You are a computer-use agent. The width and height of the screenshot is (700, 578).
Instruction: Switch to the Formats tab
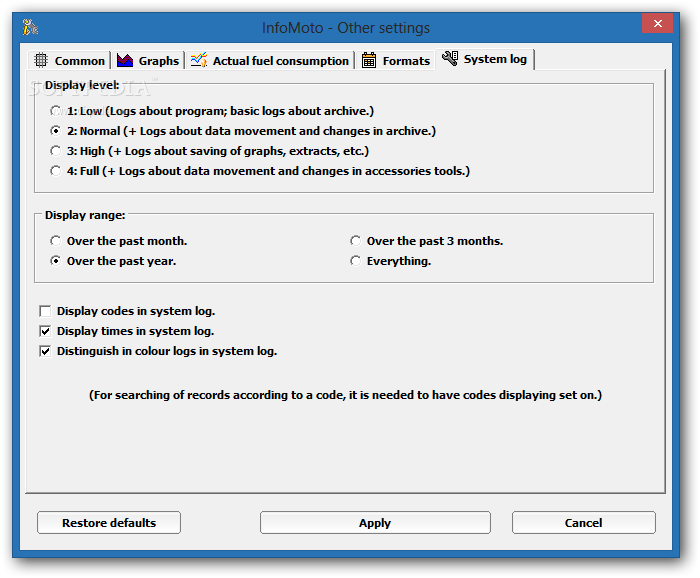(396, 60)
